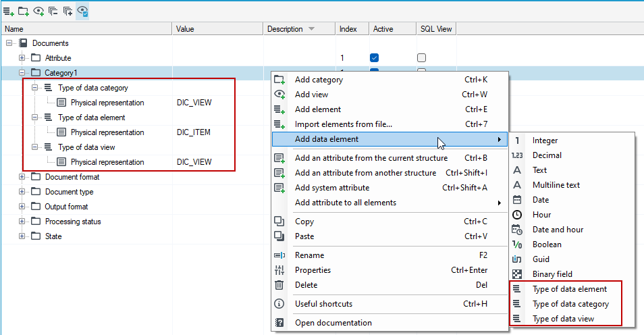Expand the State folder node
The height and width of the screenshot is (335, 644).
[22, 236]
